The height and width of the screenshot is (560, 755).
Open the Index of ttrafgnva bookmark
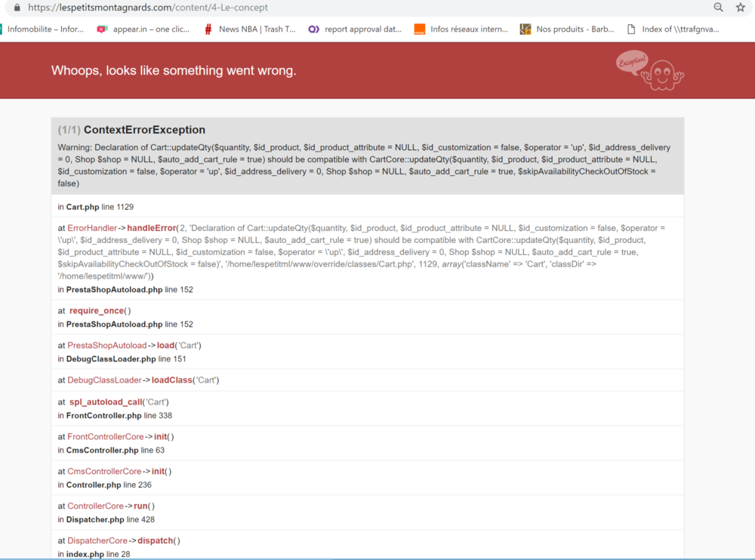[x=673, y=29]
